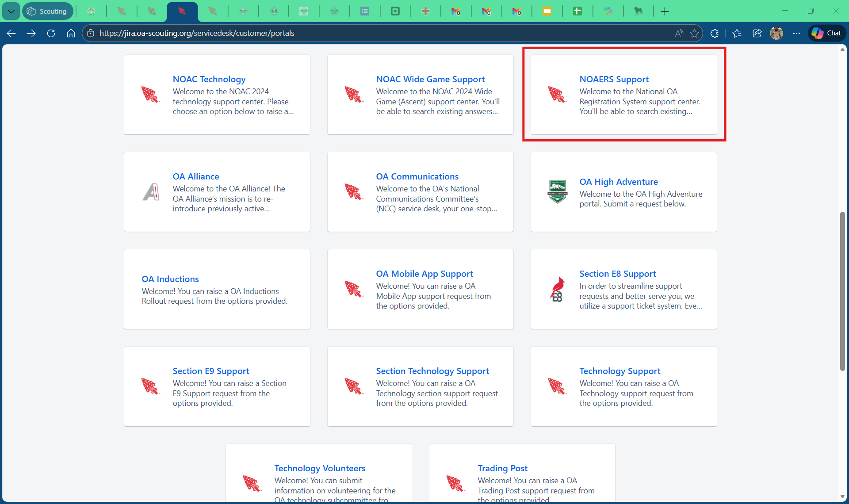
Task: Open a new tab with plus button
Action: click(665, 11)
